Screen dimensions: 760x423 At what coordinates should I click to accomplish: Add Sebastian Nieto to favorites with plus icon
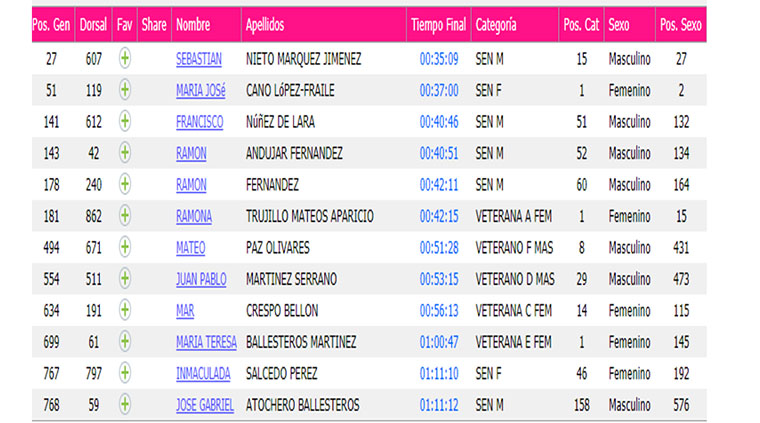click(125, 59)
